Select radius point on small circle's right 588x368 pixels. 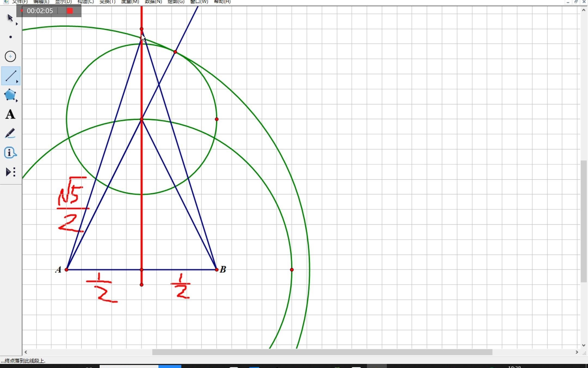click(217, 119)
